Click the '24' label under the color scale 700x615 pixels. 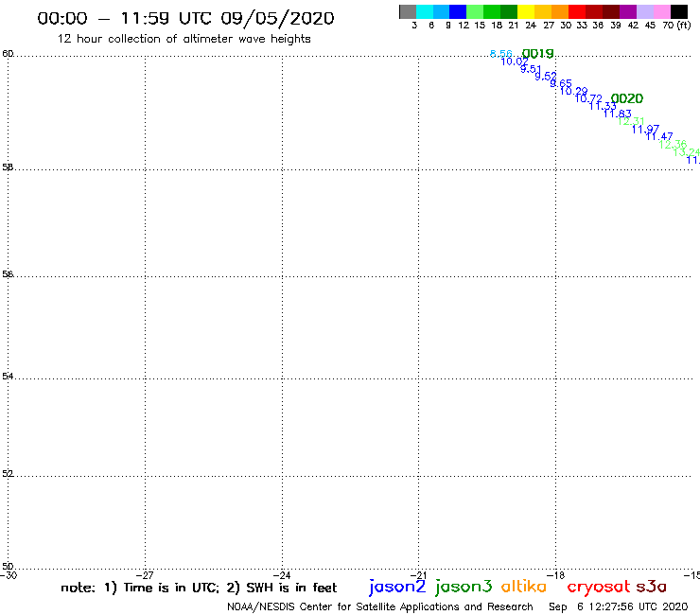(531, 26)
